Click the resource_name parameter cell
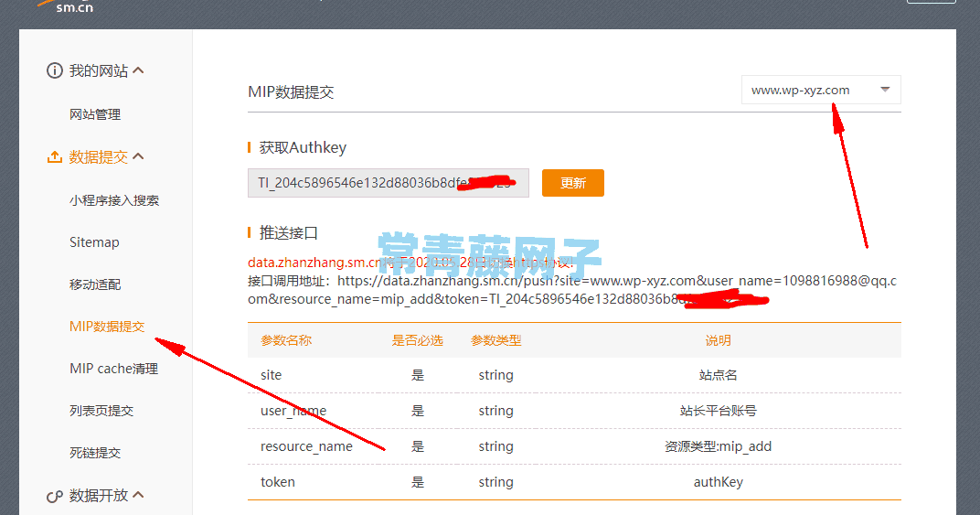 pos(307,446)
